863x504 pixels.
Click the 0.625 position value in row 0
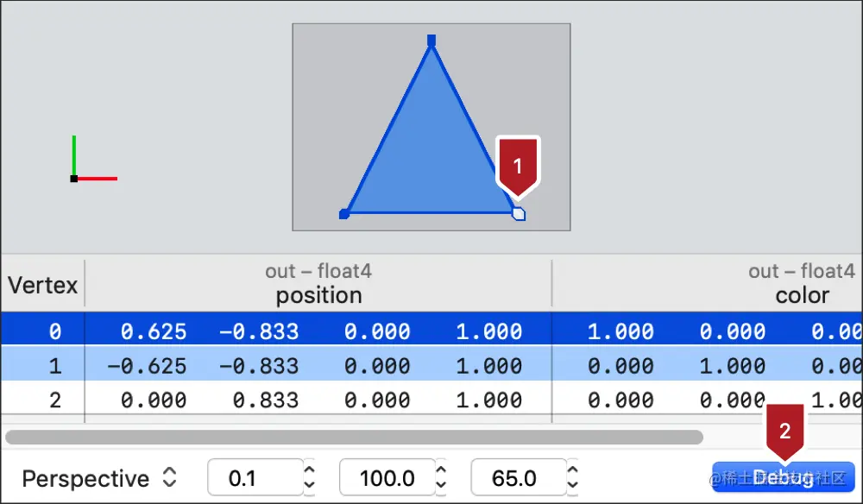pos(153,331)
